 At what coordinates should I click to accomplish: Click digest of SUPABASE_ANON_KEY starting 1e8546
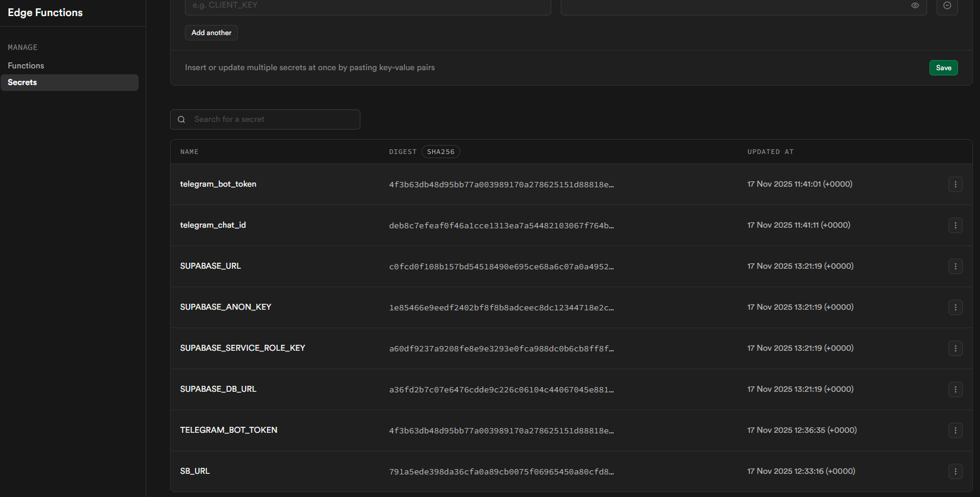(x=501, y=308)
